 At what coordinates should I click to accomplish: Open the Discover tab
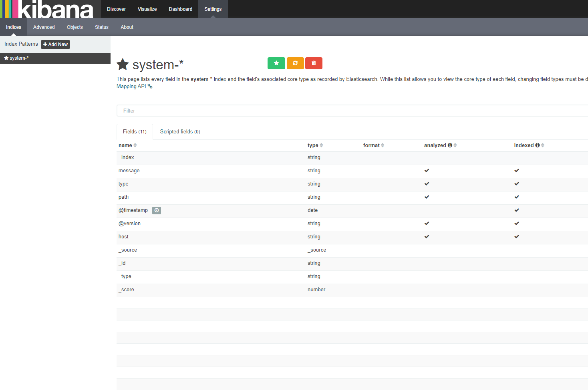pyautogui.click(x=116, y=9)
